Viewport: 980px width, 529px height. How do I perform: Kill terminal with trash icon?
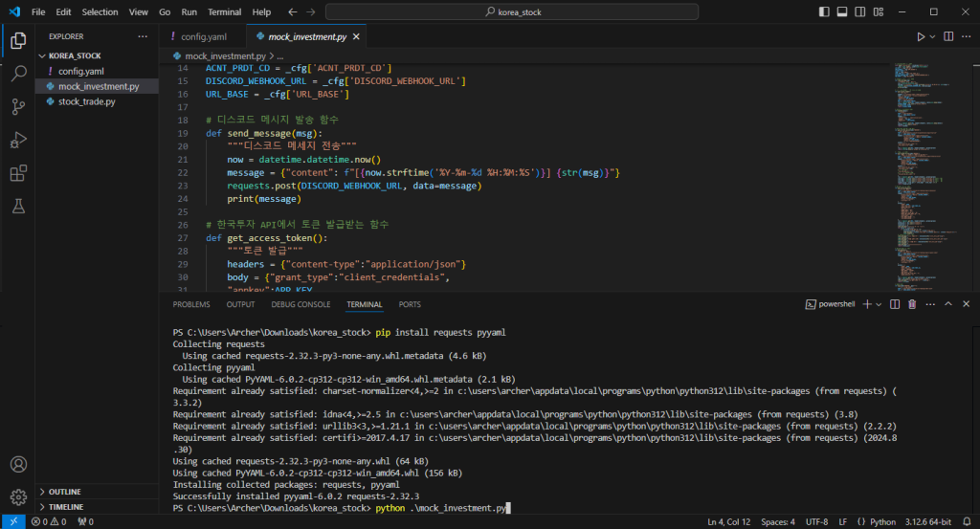point(912,304)
